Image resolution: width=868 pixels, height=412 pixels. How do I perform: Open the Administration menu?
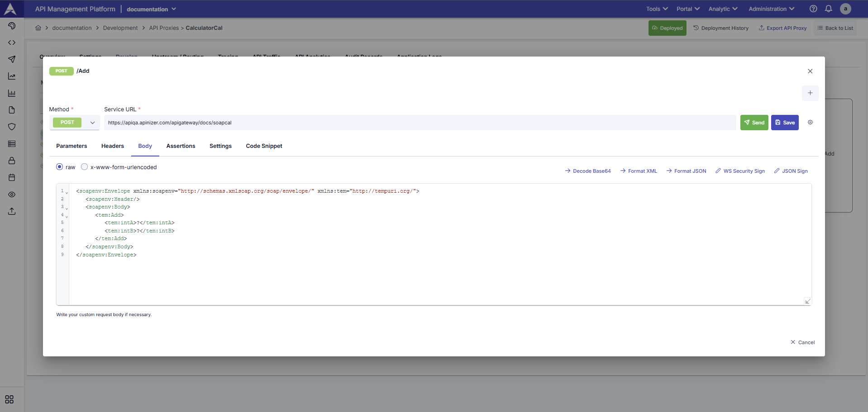pyautogui.click(x=771, y=9)
